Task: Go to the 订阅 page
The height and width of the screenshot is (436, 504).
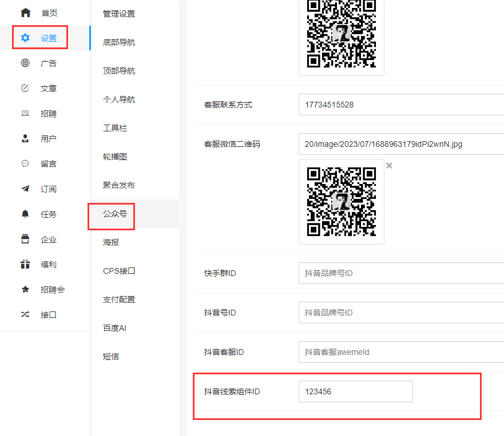Action: (x=49, y=189)
